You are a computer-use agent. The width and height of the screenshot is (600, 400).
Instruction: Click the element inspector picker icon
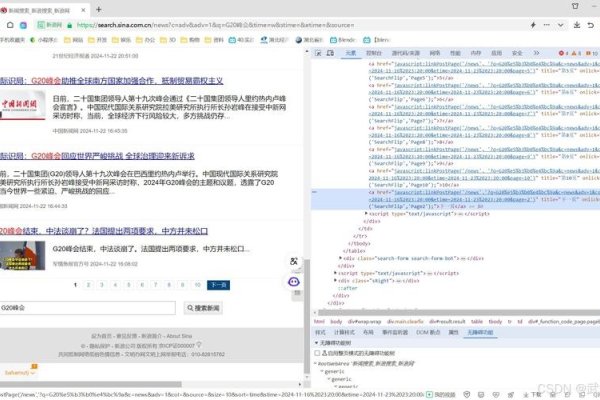pos(318,53)
